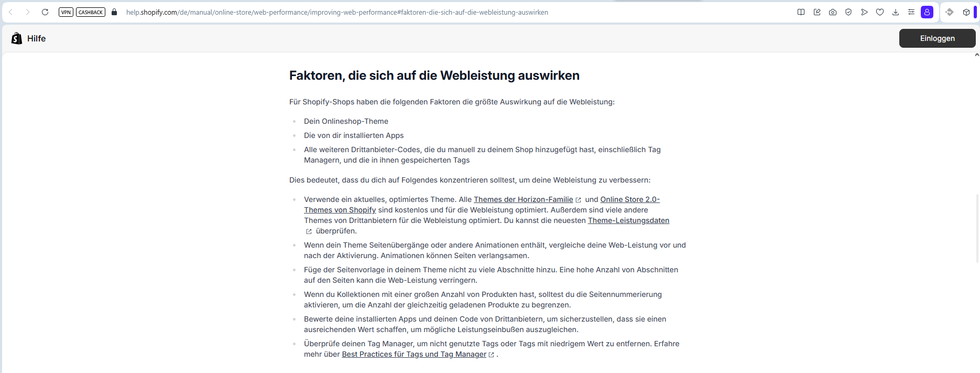Click the padlock site security icon
This screenshot has height=373, width=980.
114,12
